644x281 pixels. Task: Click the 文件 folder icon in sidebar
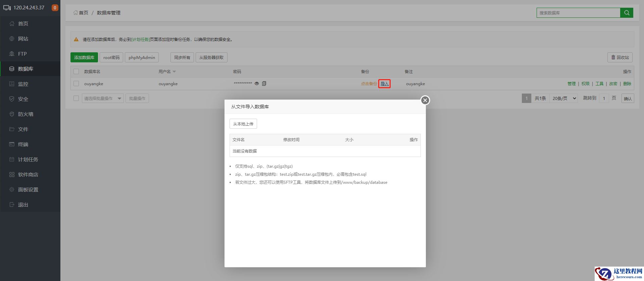(12, 129)
